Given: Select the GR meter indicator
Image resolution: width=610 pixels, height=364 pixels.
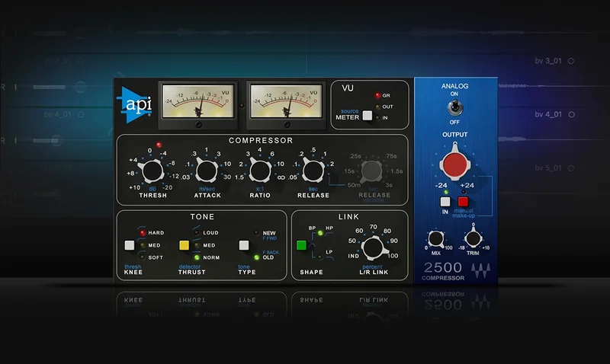Looking at the screenshot, I should [377, 95].
